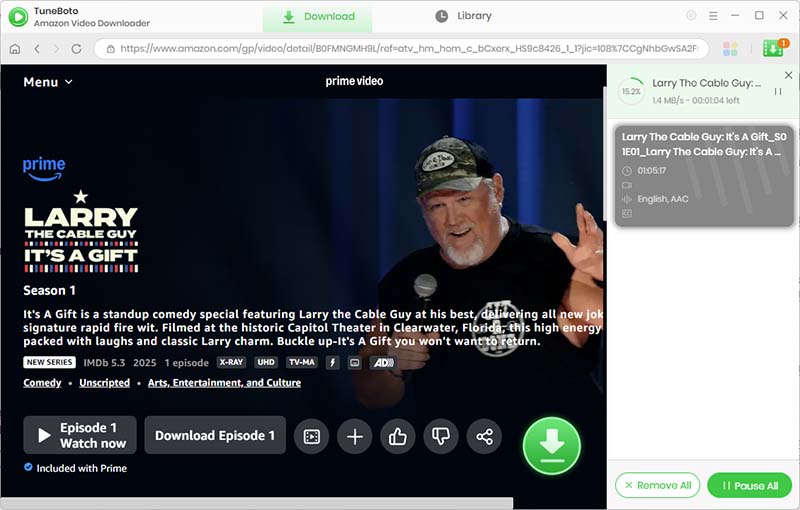800x510 pixels.
Task: Click the thumbs up like icon
Action: coord(398,436)
